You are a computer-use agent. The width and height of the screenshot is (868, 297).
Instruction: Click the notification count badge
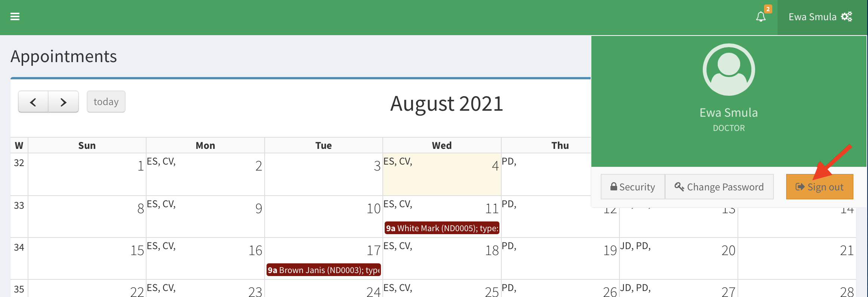(768, 9)
